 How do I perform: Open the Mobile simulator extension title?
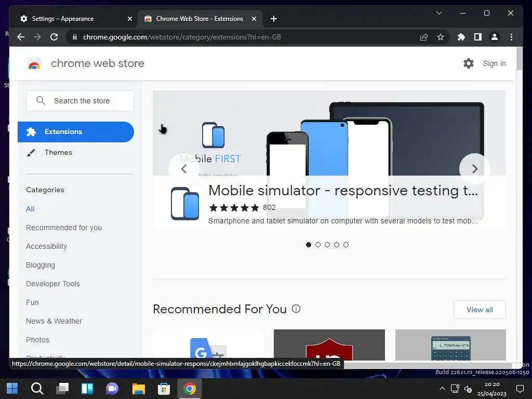coord(343,191)
